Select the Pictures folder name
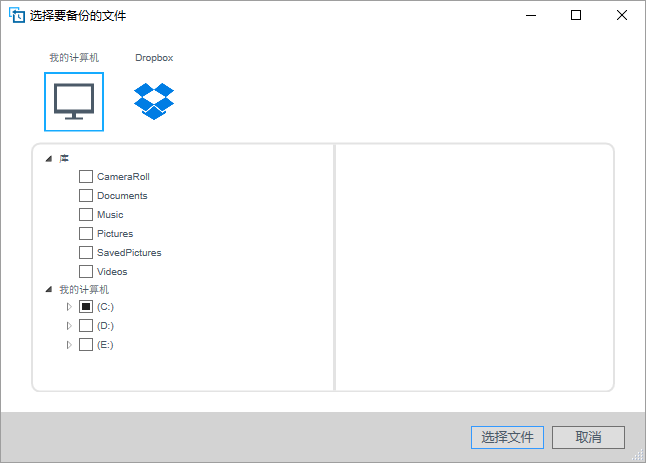This screenshot has height=463, width=646. [x=115, y=234]
